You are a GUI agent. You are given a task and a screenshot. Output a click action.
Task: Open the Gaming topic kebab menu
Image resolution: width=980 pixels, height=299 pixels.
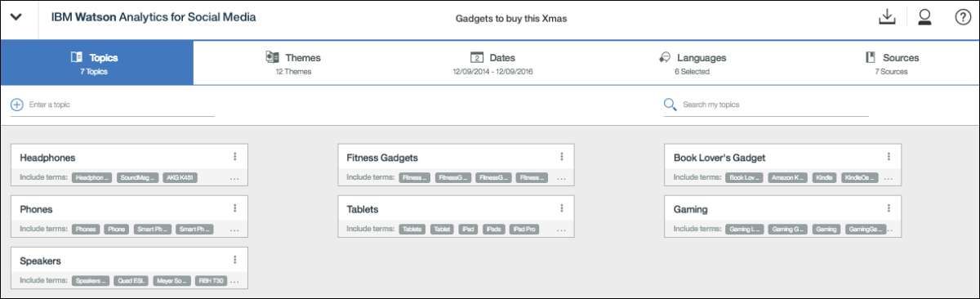888,209
